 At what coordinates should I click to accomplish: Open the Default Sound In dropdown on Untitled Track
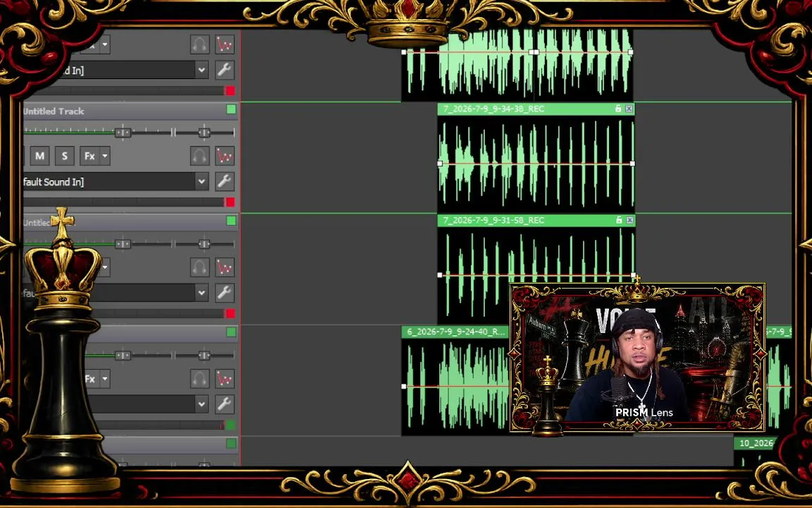(x=202, y=181)
